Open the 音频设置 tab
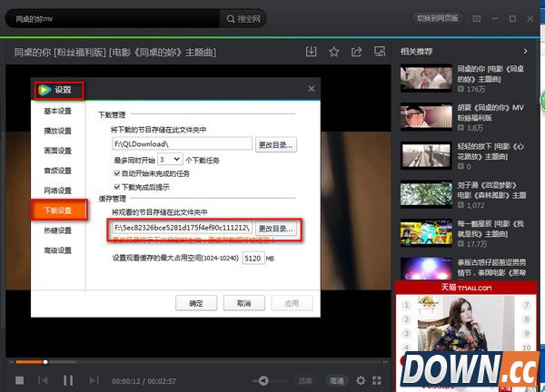 click(x=58, y=171)
